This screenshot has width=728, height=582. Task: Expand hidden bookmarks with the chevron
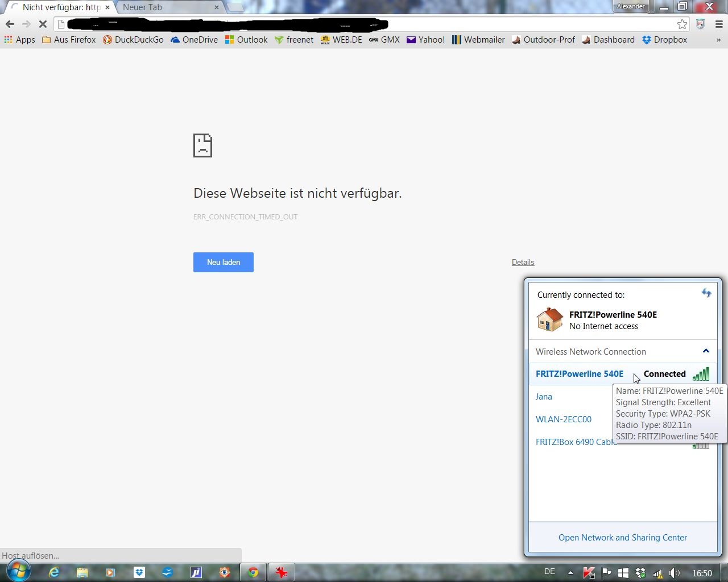pyautogui.click(x=718, y=40)
